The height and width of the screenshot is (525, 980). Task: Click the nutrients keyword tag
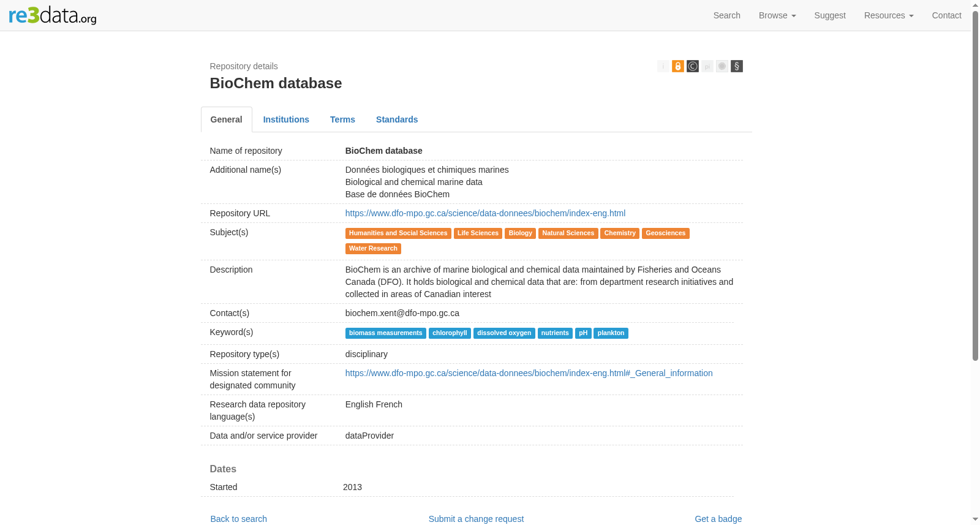pyautogui.click(x=555, y=333)
